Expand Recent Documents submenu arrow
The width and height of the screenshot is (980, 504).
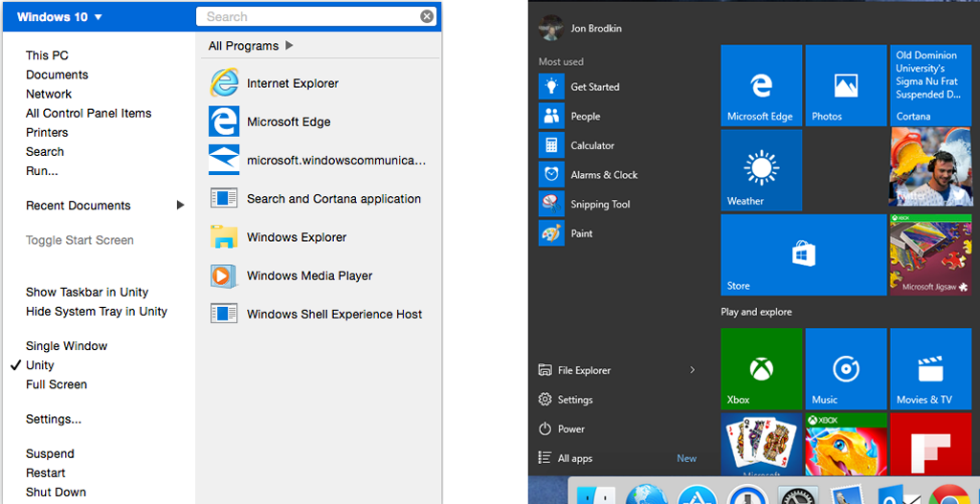181,206
